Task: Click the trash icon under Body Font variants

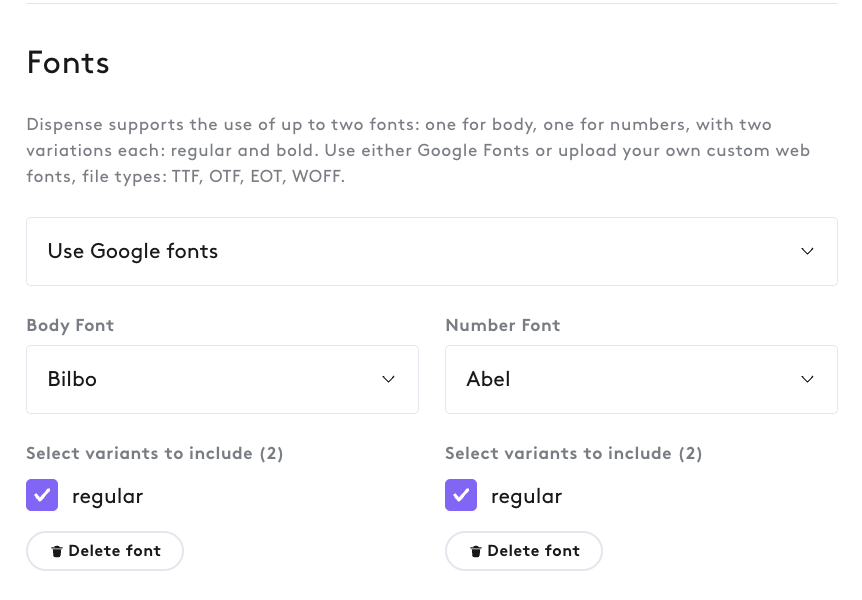Action: (57, 551)
